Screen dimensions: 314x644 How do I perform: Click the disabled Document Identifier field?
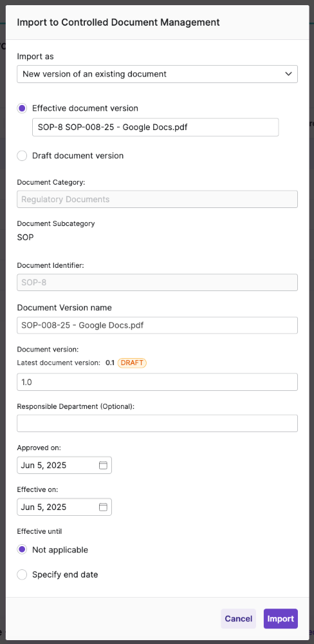click(x=157, y=283)
